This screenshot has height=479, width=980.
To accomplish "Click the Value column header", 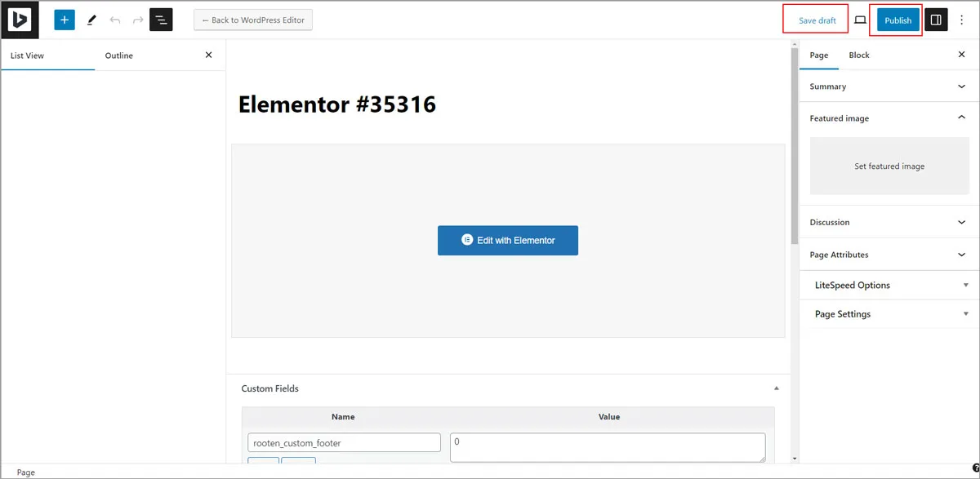I will 609,417.
